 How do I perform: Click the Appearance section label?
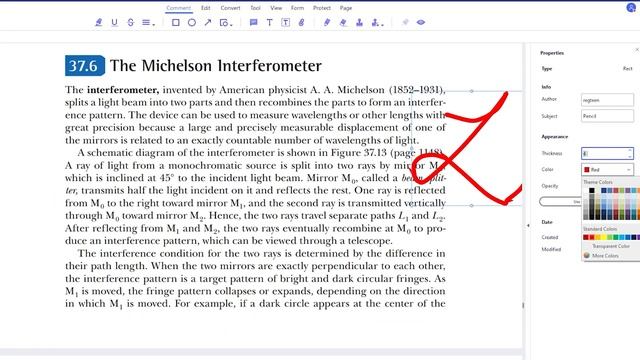click(554, 137)
